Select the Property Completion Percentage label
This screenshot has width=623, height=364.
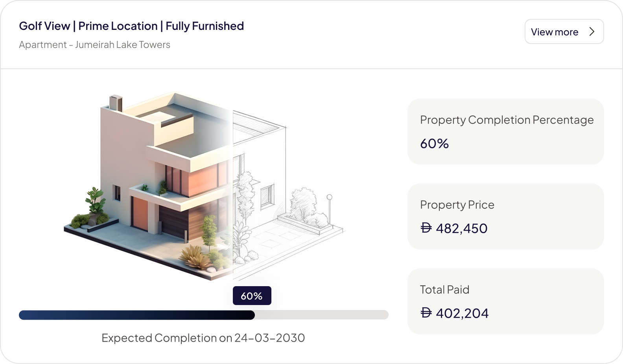[x=507, y=120]
